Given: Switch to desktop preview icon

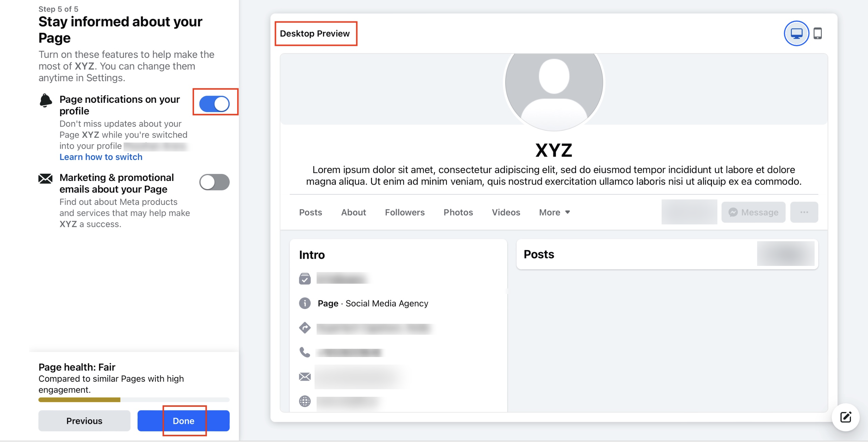Looking at the screenshot, I should [796, 33].
